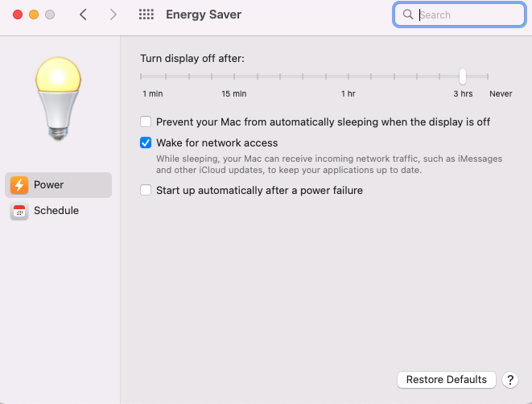The height and width of the screenshot is (404, 532).
Task: Minimize the window with the yellow button
Action: (x=34, y=14)
